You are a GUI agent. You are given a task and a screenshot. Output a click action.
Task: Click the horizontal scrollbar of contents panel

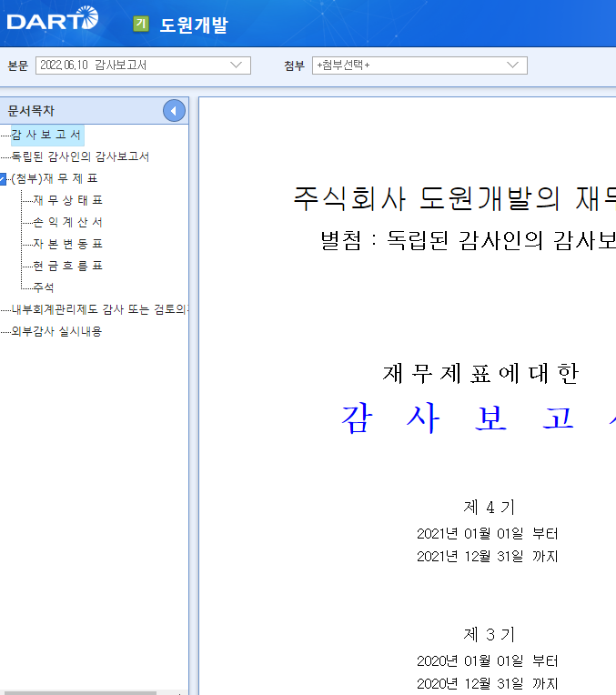78,692
